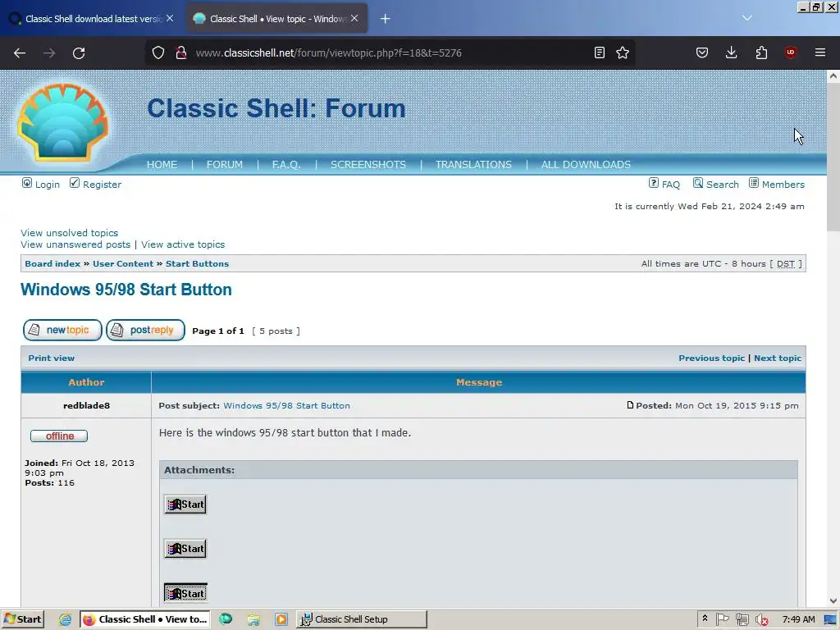Click the page vertical scrollbar thumb
This screenshot has width=840, height=630.
833,158
